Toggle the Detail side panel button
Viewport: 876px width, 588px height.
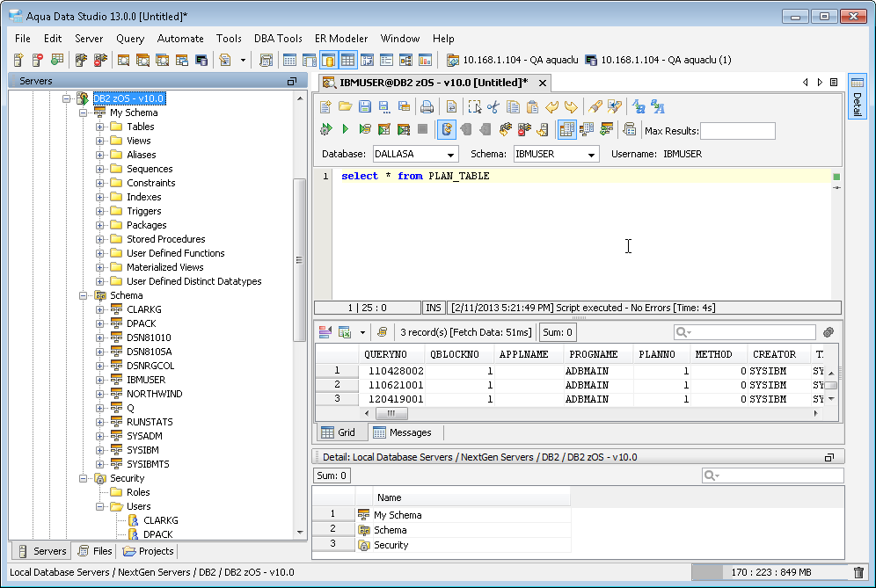[x=858, y=96]
